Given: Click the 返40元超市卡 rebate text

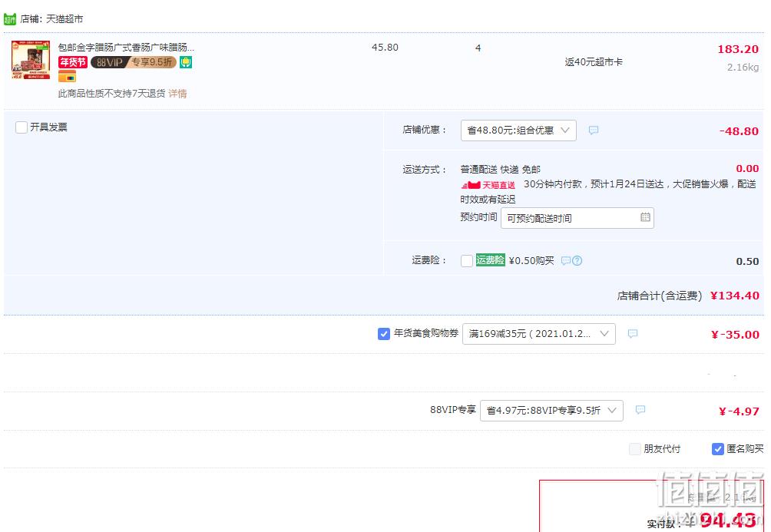Looking at the screenshot, I should [594, 62].
